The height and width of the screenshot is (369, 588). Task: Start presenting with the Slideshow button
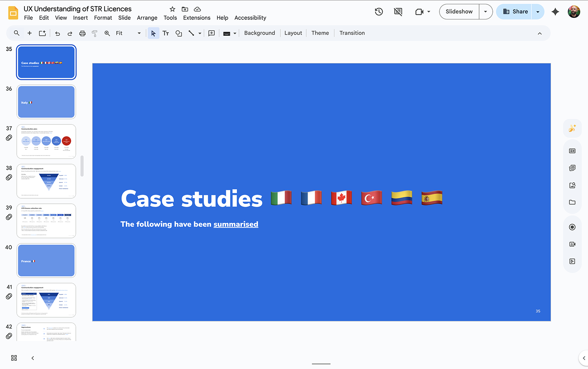[x=459, y=12]
